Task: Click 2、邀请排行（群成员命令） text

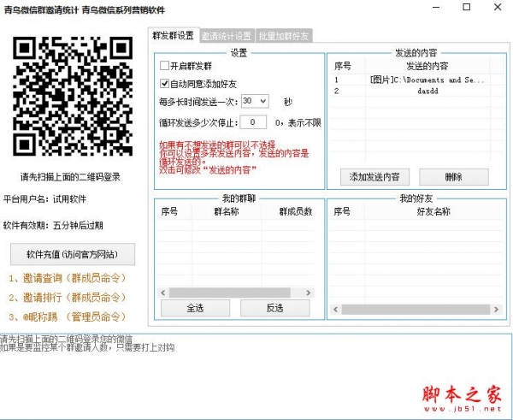Action: click(x=68, y=297)
